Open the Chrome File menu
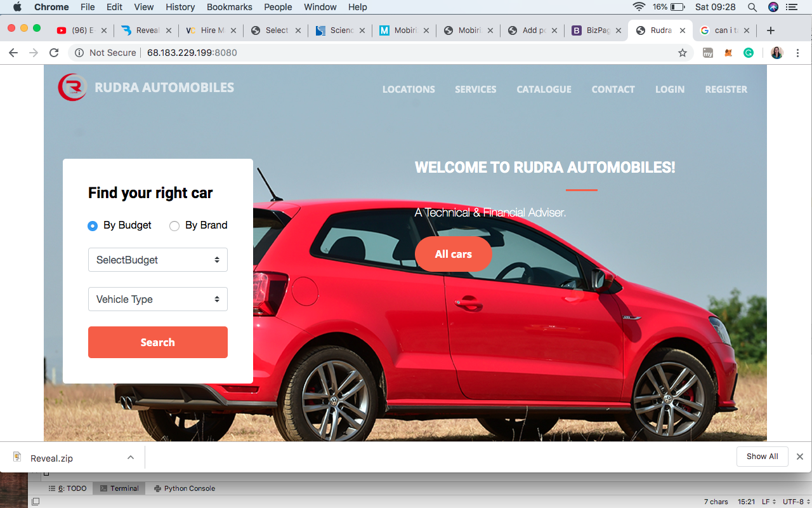The height and width of the screenshot is (508, 812). pos(88,7)
